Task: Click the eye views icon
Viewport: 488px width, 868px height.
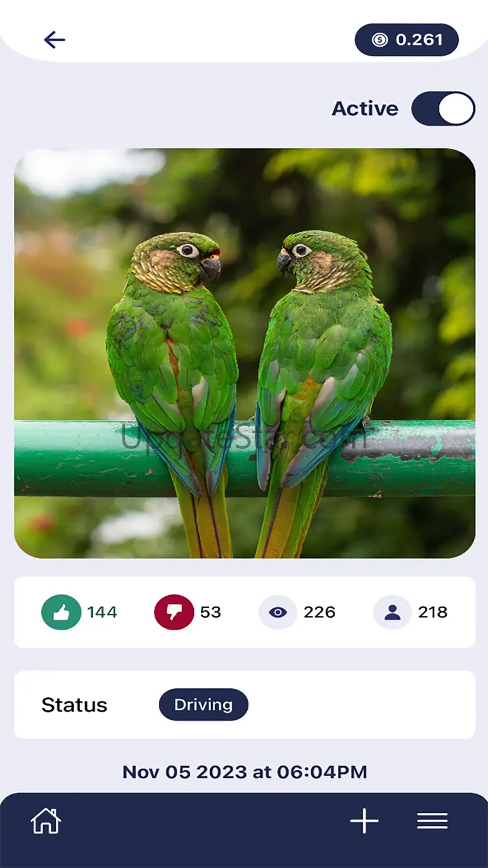Action: (x=278, y=612)
